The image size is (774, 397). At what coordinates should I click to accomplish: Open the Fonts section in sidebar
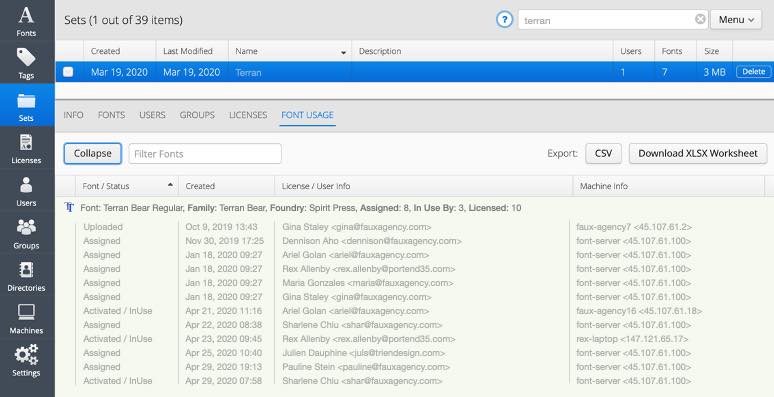(27, 20)
